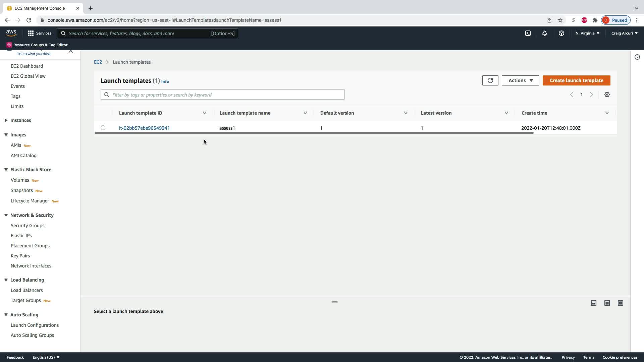Open launch template lt-02bb57ebe96549341 link

pyautogui.click(x=144, y=128)
